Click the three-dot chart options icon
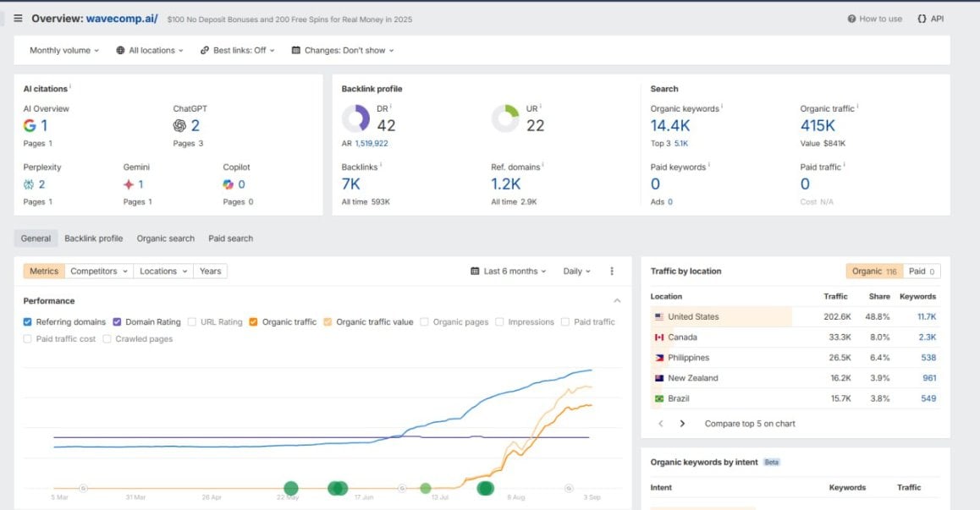 (x=612, y=271)
